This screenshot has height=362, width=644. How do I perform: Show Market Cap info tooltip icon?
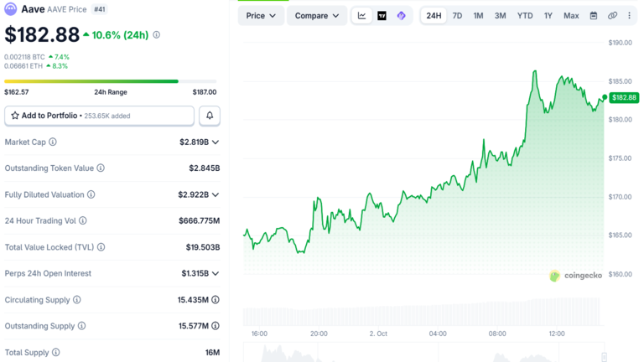point(53,142)
